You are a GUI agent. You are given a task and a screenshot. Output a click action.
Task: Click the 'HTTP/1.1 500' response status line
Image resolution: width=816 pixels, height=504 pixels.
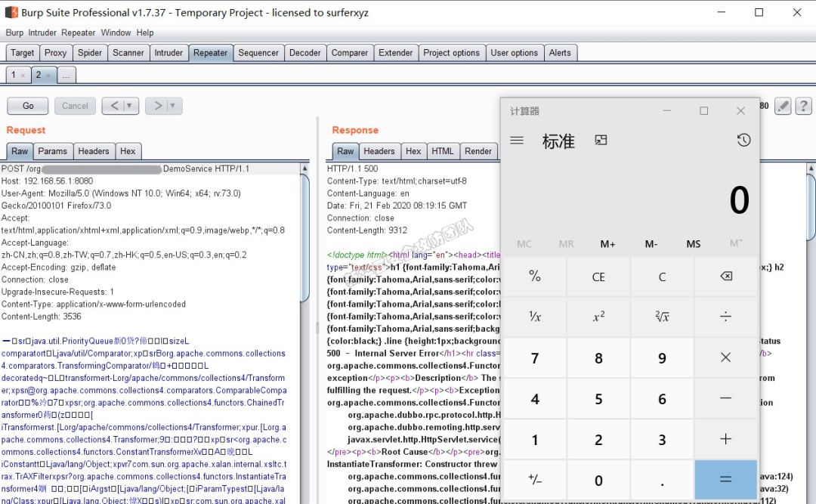click(x=352, y=169)
